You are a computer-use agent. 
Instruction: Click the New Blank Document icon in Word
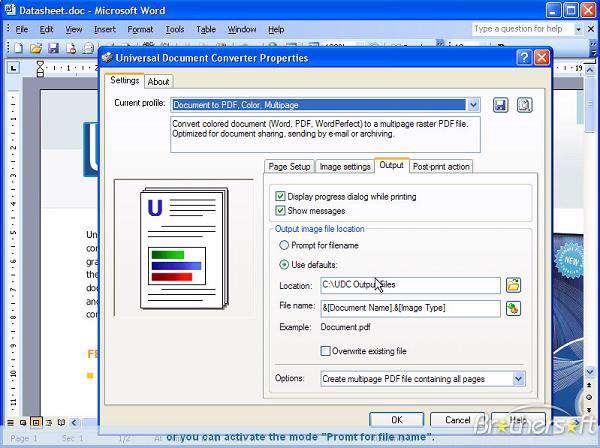pos(18,48)
